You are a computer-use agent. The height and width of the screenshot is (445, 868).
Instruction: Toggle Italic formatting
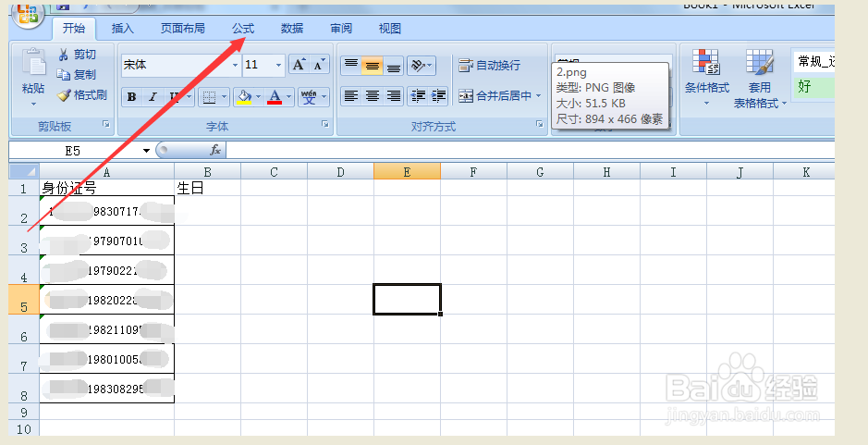click(153, 97)
